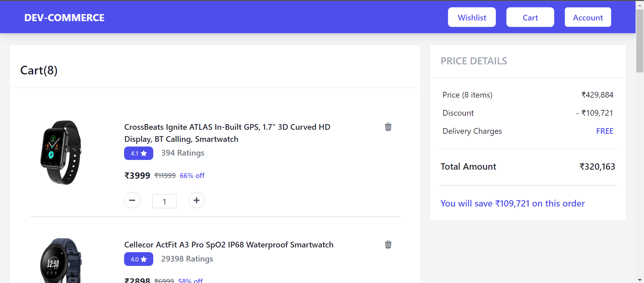Image resolution: width=644 pixels, height=283 pixels.
Task: Click the ₹320,163 total amount
Action: [x=597, y=167]
